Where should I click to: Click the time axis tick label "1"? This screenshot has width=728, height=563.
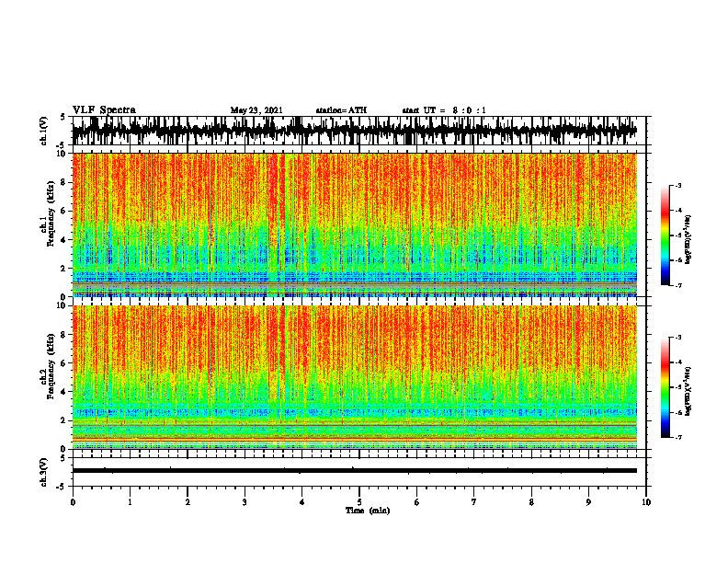click(x=130, y=502)
